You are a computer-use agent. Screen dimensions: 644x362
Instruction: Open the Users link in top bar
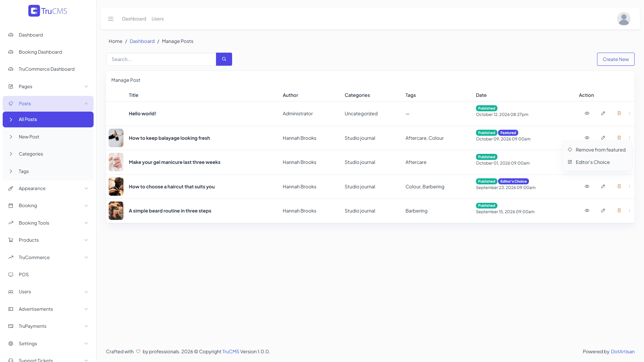pyautogui.click(x=158, y=19)
